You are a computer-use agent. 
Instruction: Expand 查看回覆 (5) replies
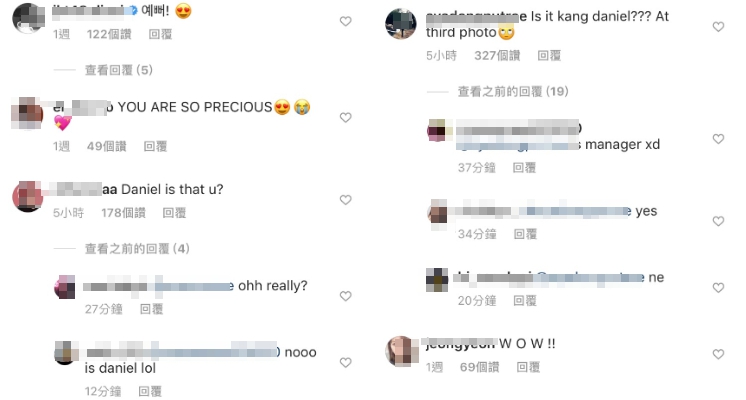[x=118, y=70]
